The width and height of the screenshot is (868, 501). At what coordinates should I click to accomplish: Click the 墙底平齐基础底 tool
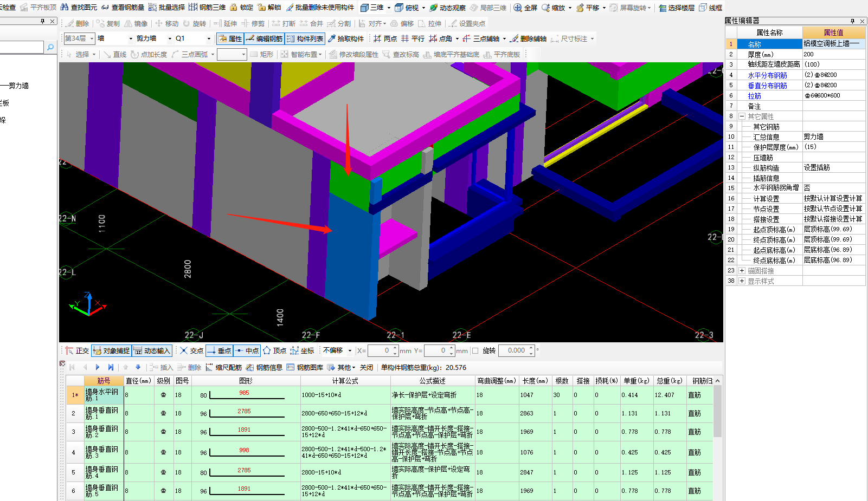point(451,54)
